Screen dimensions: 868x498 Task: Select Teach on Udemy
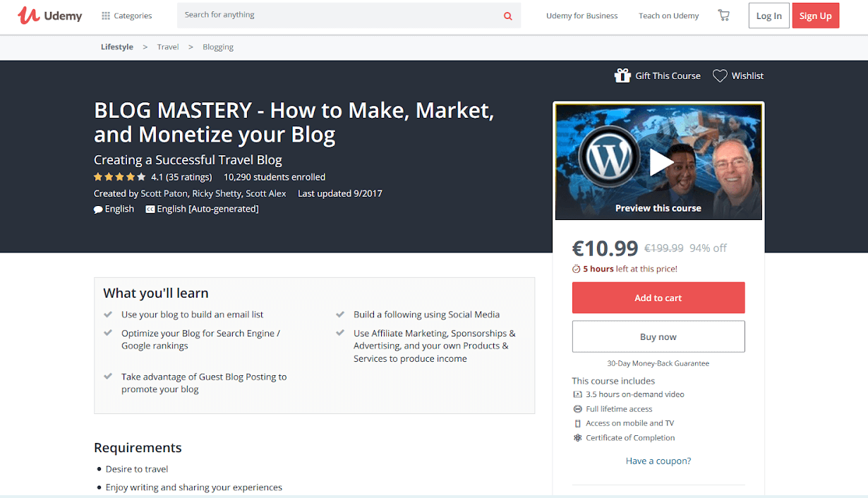click(x=668, y=16)
